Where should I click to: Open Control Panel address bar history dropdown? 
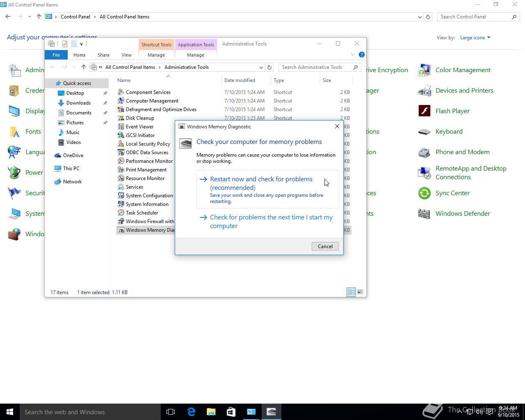420,17
